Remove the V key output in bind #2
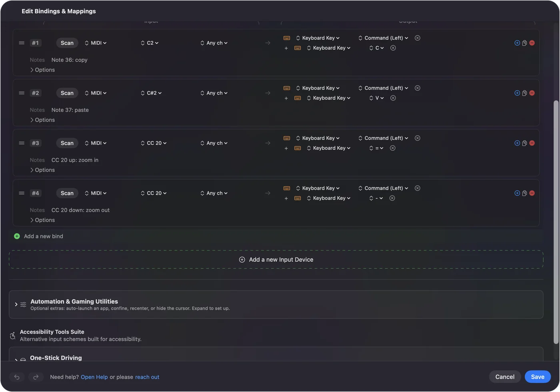 click(393, 98)
